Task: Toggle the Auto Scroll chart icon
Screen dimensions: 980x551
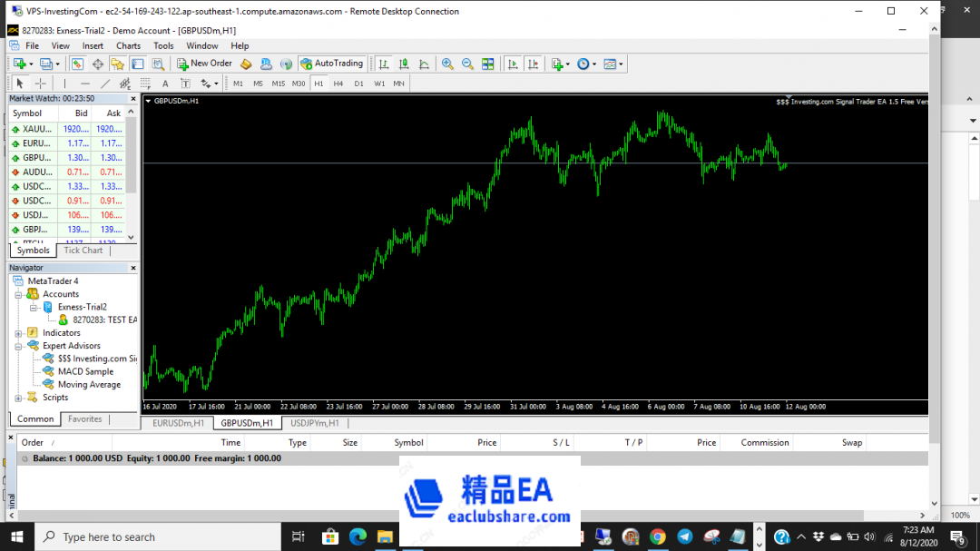Action: click(513, 64)
